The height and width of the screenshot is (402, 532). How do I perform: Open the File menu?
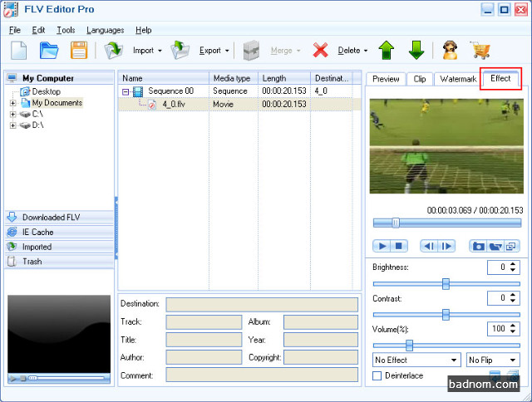click(x=15, y=30)
